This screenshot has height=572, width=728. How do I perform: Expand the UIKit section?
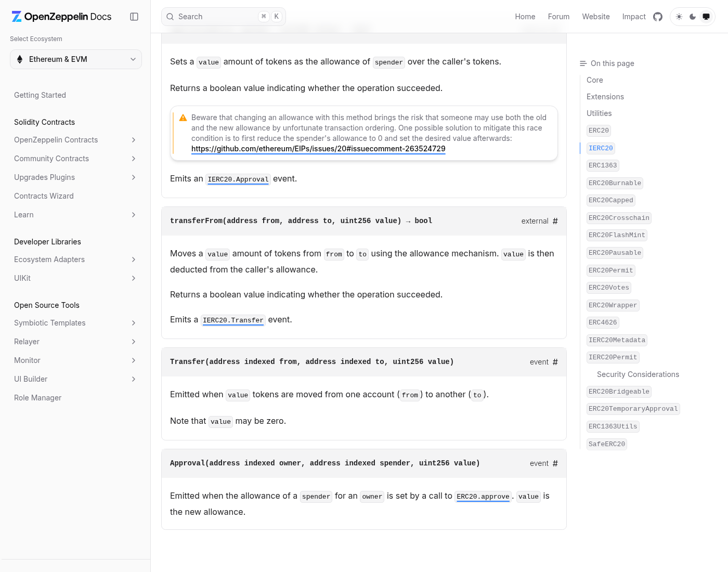pyautogui.click(x=134, y=278)
